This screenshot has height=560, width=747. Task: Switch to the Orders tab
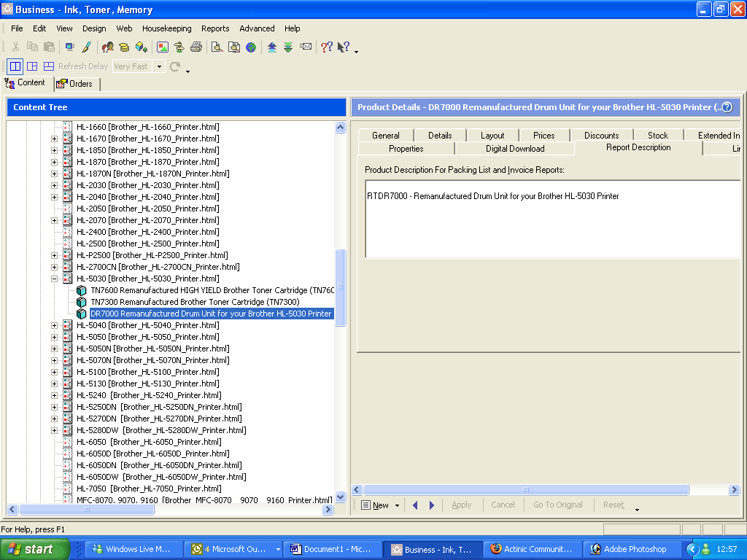75,84
